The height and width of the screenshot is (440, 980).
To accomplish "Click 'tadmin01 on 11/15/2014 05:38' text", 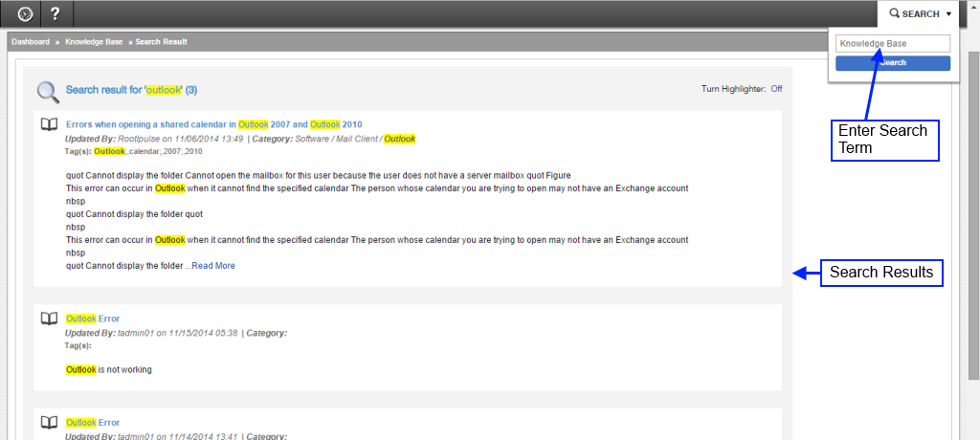I will (177, 333).
